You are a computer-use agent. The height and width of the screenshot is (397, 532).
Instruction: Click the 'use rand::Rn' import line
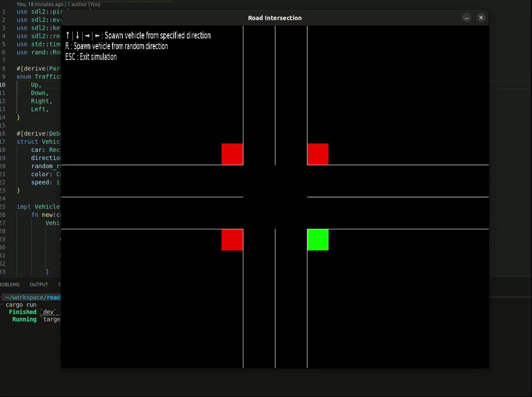click(x=38, y=52)
